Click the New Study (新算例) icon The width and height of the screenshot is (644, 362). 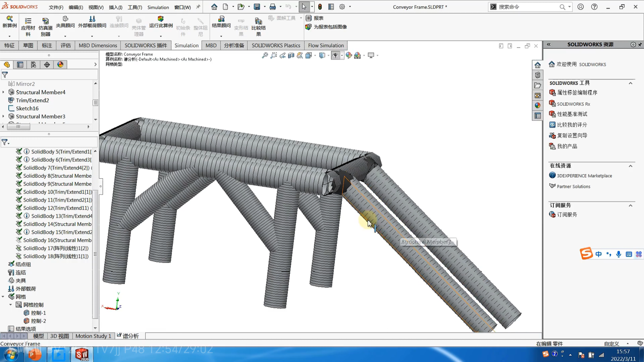tap(10, 19)
